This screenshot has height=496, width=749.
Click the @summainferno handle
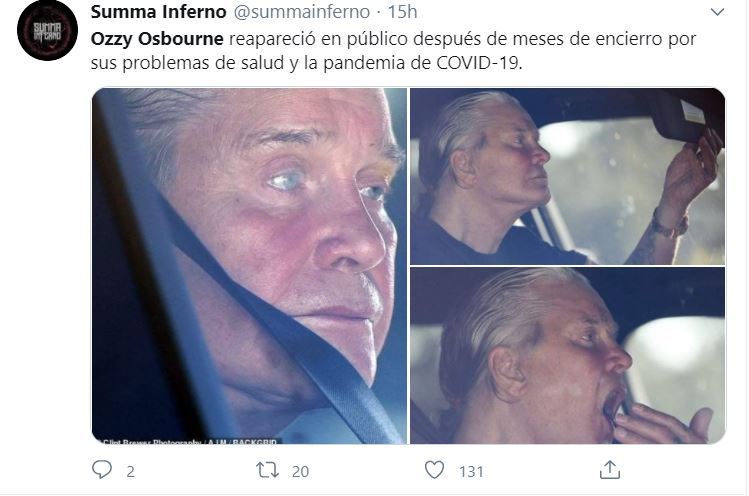[x=301, y=12]
